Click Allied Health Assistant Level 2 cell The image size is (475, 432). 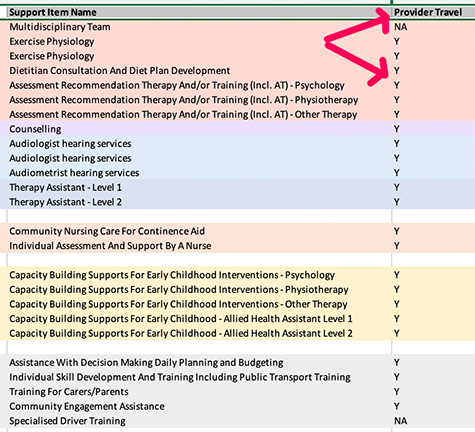click(x=199, y=333)
